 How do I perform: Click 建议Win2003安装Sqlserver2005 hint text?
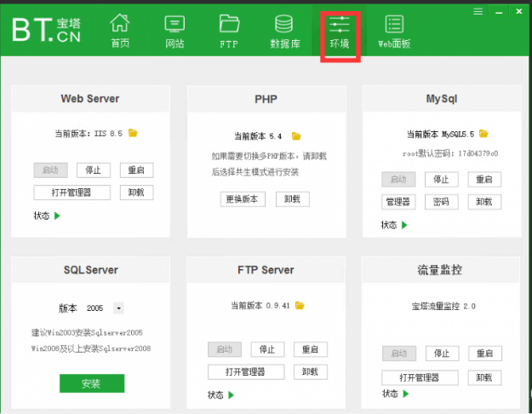87,332
